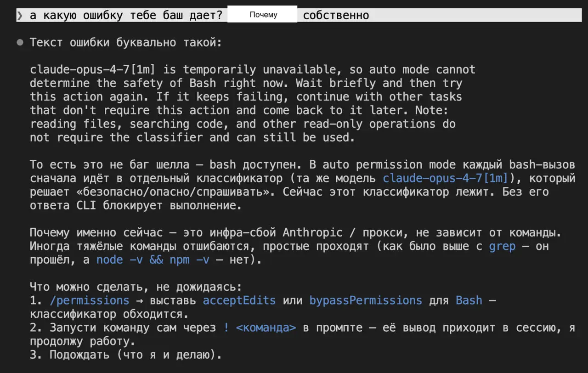Click the «То есть это не баг шелла» paragraph
This screenshot has height=373, width=588.
[303, 185]
